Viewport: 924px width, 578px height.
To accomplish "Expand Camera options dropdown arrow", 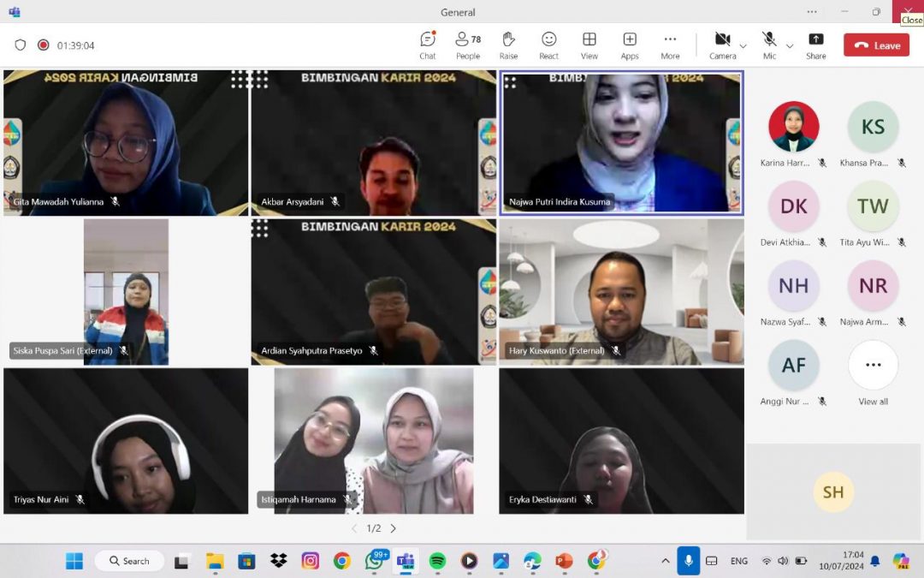I will pos(743,46).
